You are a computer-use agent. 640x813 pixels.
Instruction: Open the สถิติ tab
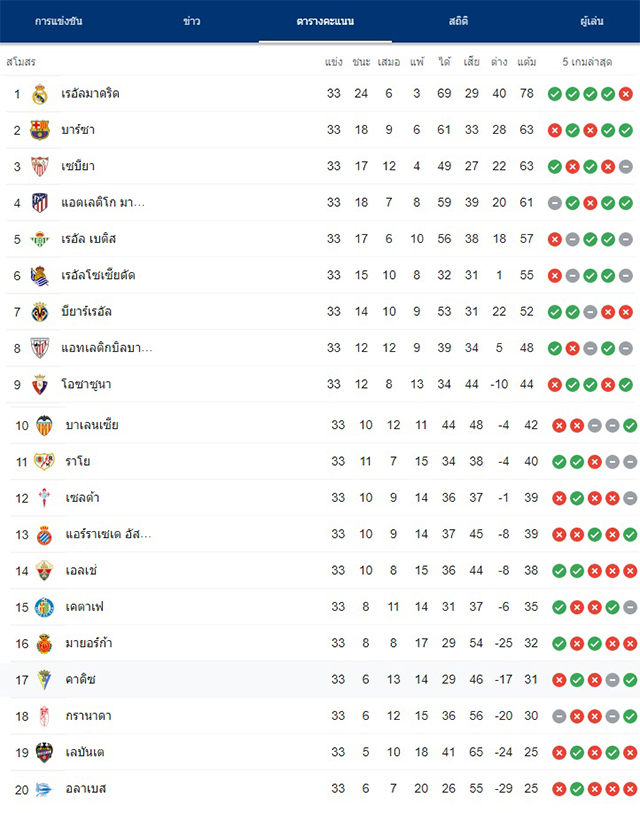(x=458, y=21)
